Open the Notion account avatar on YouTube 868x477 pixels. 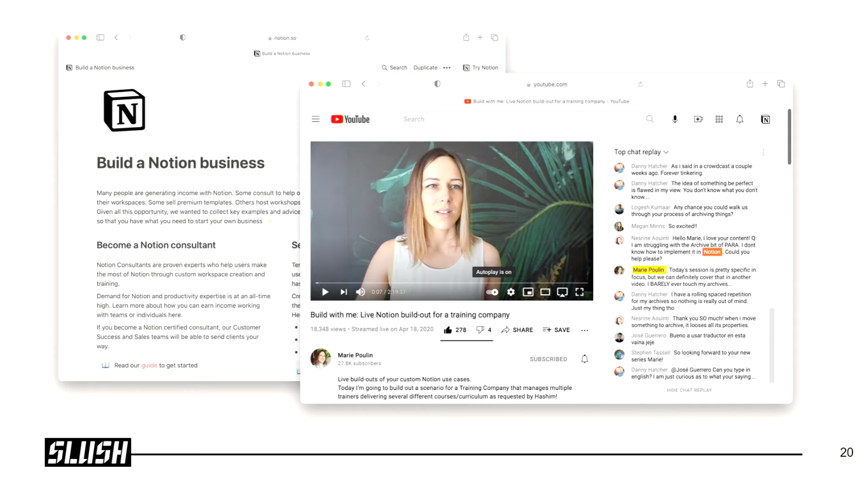(x=766, y=119)
